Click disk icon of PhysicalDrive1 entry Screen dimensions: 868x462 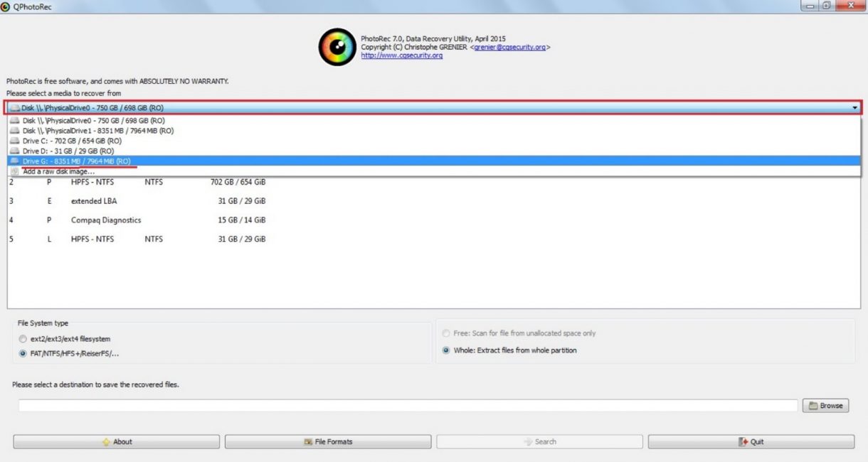15,131
